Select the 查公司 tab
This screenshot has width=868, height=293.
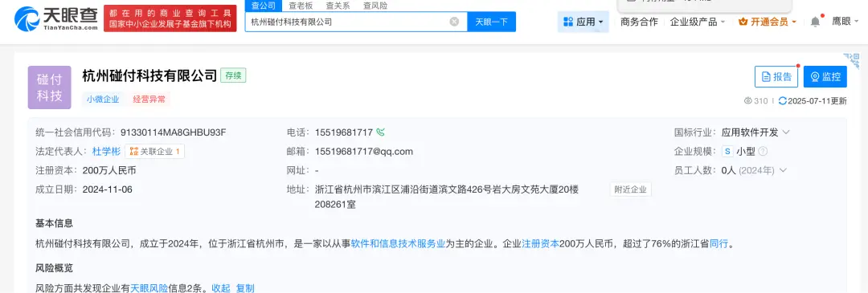[x=263, y=6]
